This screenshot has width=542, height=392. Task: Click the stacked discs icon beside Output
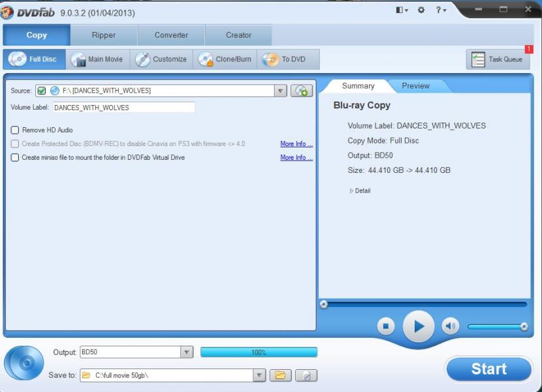tap(24, 363)
